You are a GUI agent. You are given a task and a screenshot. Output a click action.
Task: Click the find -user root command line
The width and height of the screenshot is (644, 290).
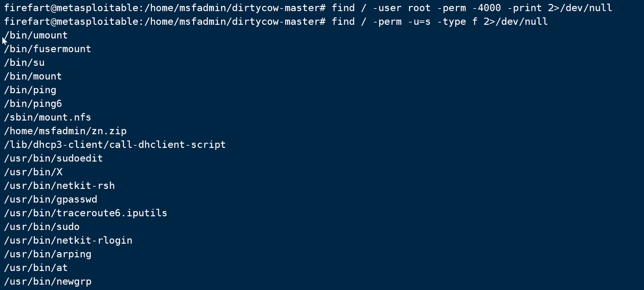[x=472, y=8]
